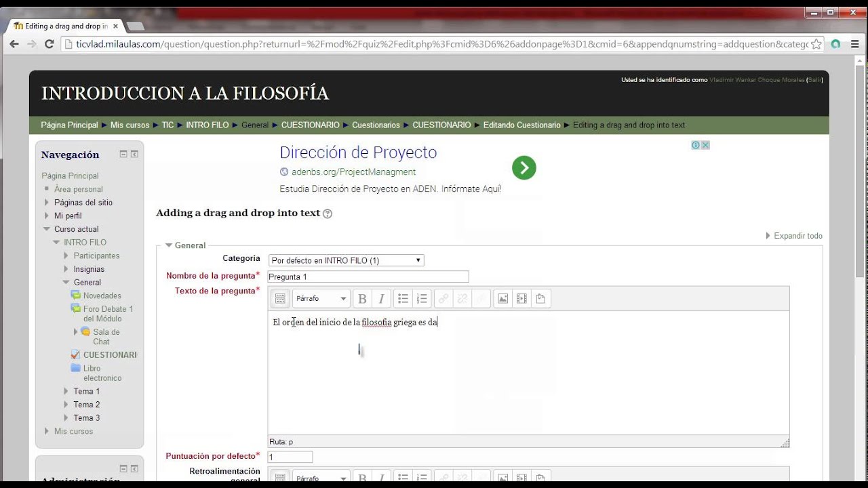Apply italic formatting in question text editor
868x488 pixels.
[381, 298]
